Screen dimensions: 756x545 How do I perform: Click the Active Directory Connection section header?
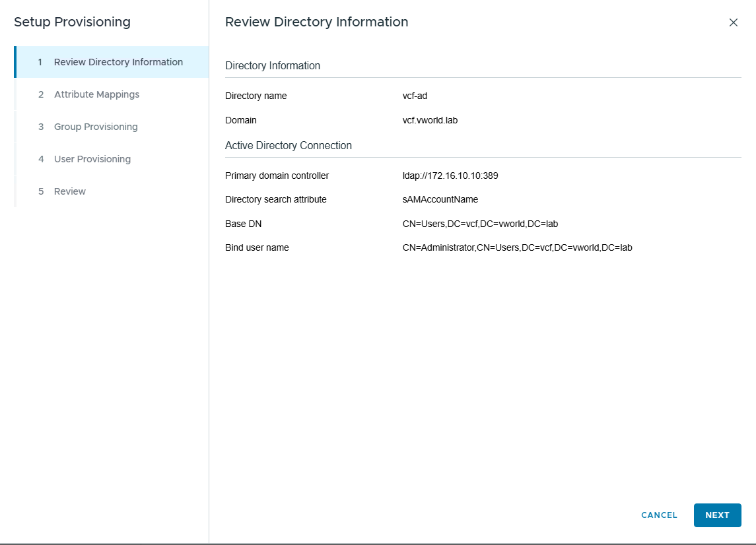point(289,145)
